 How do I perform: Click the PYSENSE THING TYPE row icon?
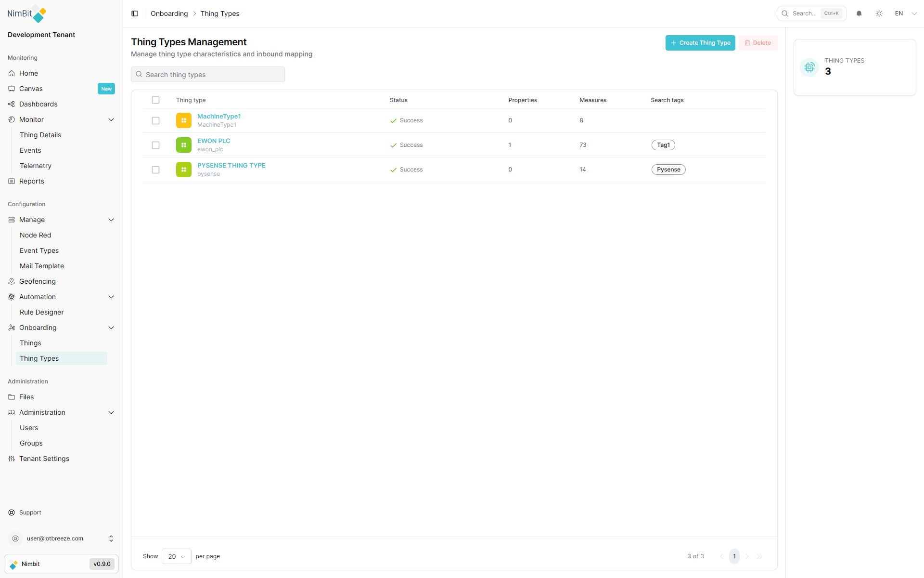coord(183,170)
